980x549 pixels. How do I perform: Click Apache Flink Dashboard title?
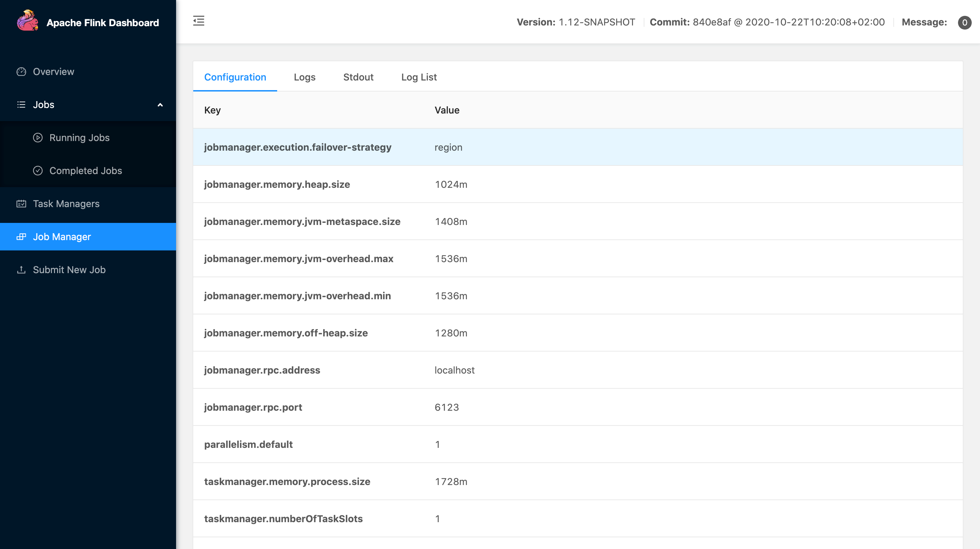coord(103,23)
